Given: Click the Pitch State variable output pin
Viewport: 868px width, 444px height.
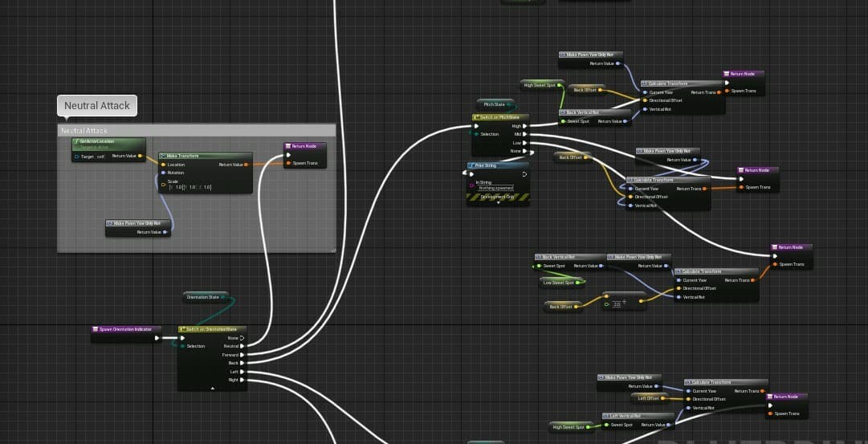Looking at the screenshot, I should click(509, 104).
